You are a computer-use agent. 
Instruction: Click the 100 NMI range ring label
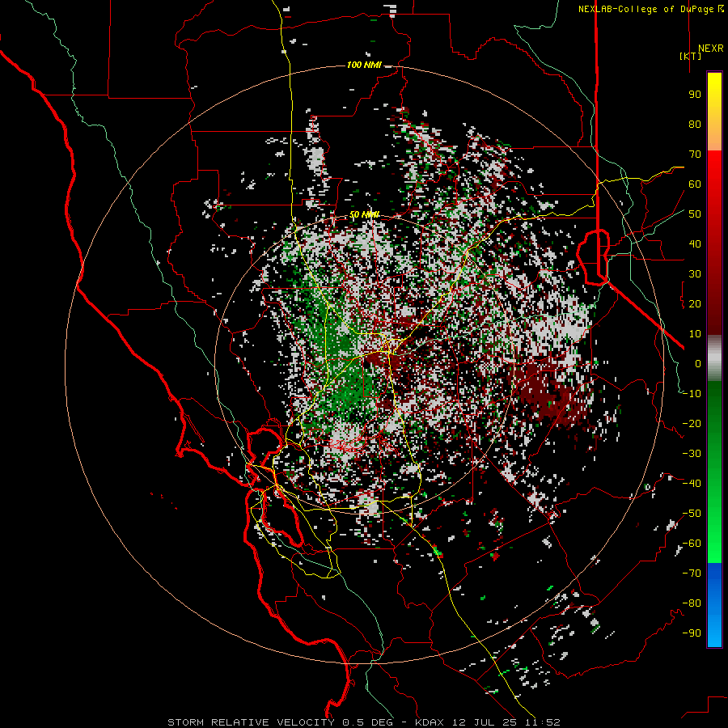(x=364, y=65)
